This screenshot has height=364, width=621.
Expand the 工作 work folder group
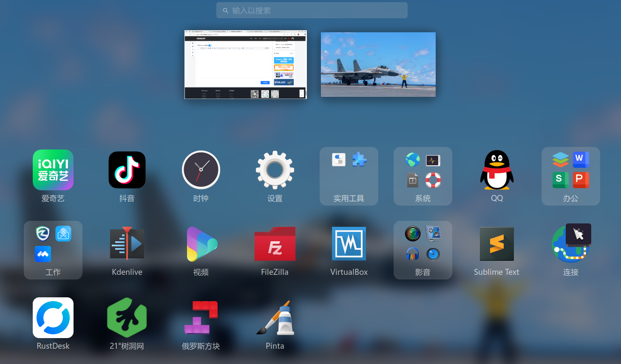pos(53,250)
